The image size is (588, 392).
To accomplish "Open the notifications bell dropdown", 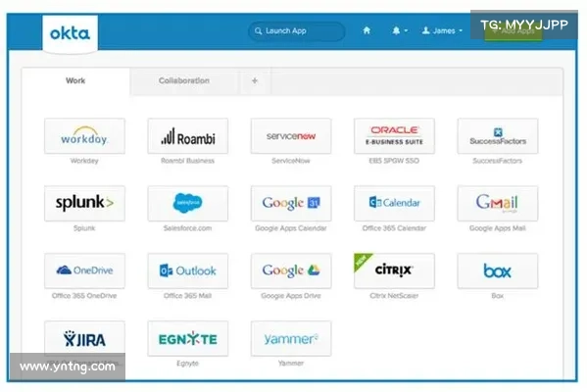I will [400, 30].
